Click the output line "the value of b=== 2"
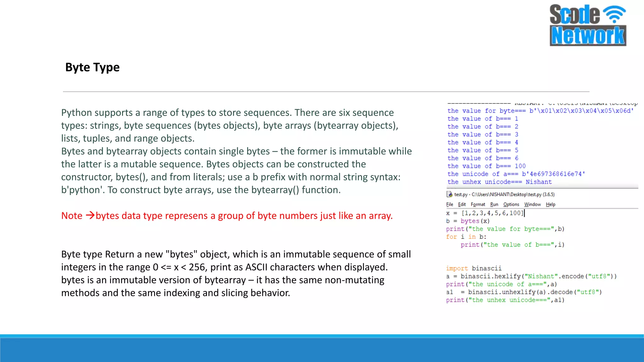 483,126
